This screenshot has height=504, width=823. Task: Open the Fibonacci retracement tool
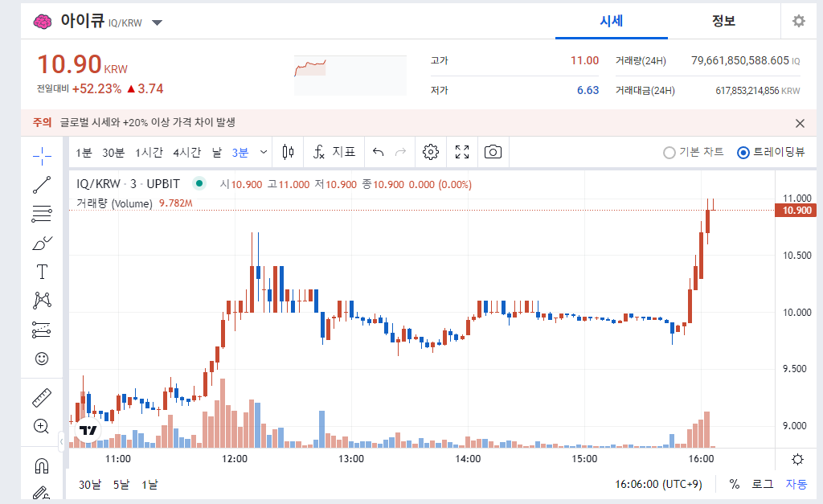coord(42,214)
